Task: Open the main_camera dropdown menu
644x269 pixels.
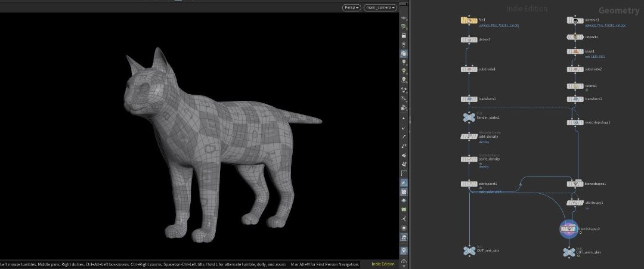Action: pos(380,8)
